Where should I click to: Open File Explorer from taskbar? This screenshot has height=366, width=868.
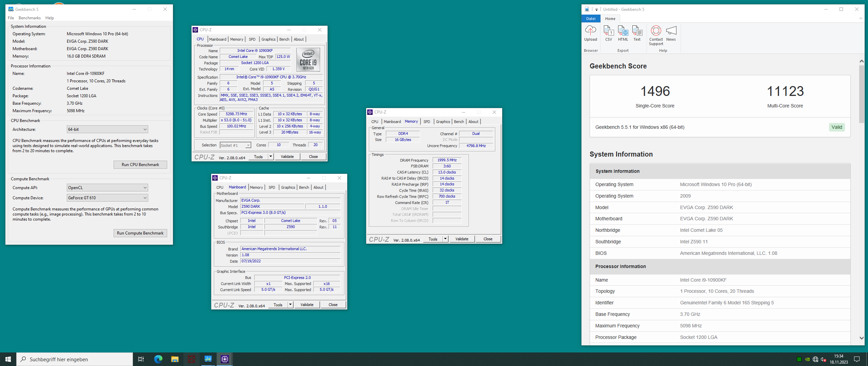pos(175,359)
